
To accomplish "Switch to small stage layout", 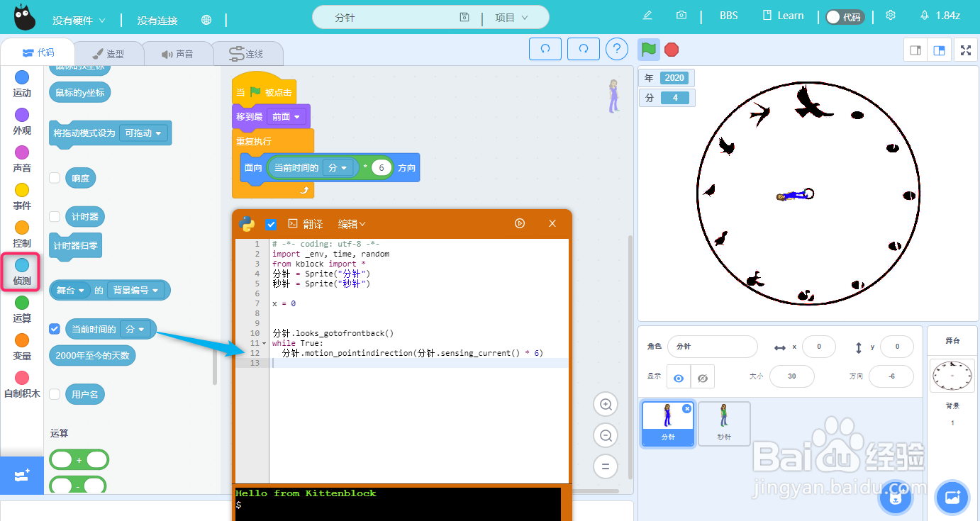I will point(915,50).
